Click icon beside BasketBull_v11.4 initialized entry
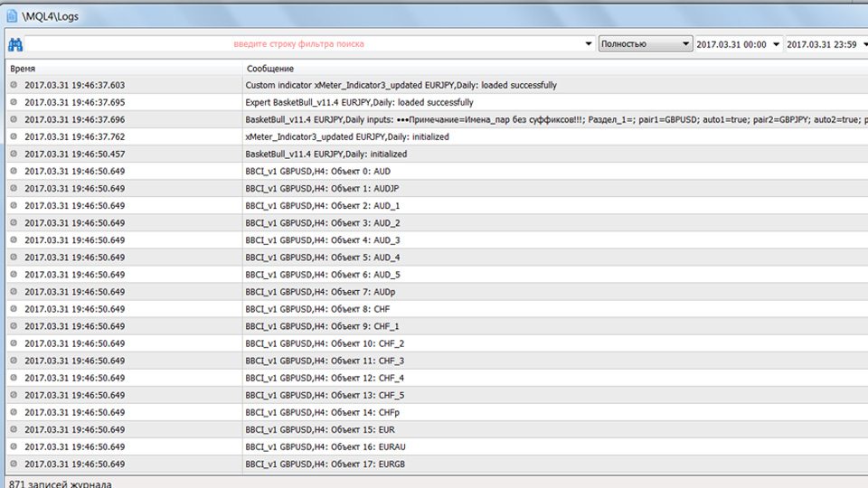Viewport: 868px width, 488px height. [14, 154]
